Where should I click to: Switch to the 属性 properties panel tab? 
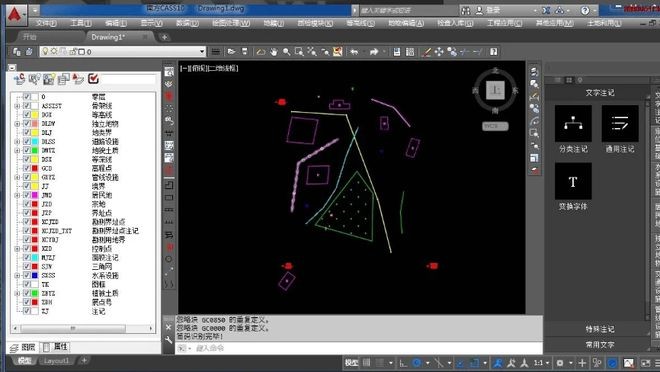coord(56,347)
